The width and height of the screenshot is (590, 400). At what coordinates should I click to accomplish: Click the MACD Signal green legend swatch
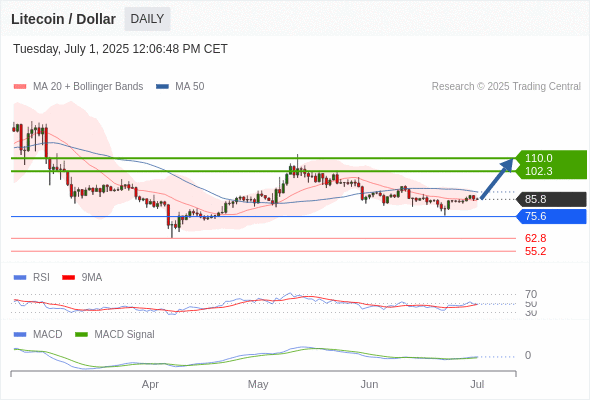(81, 335)
